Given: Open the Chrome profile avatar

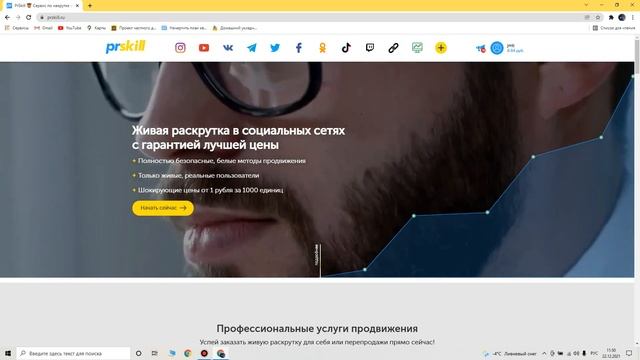Looking at the screenshot, I should (x=622, y=17).
